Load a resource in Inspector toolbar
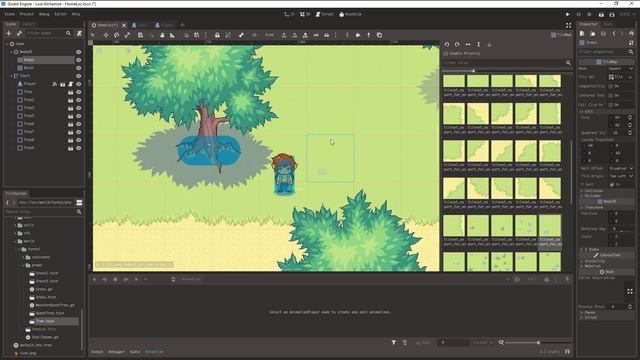640x360 pixels. click(x=593, y=33)
